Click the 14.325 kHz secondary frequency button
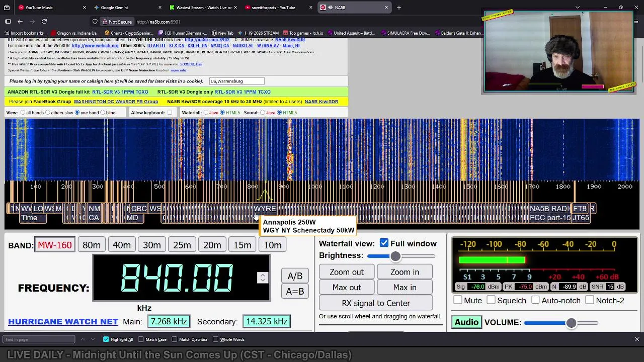Viewport: 644px width, 362px height. tap(267, 321)
